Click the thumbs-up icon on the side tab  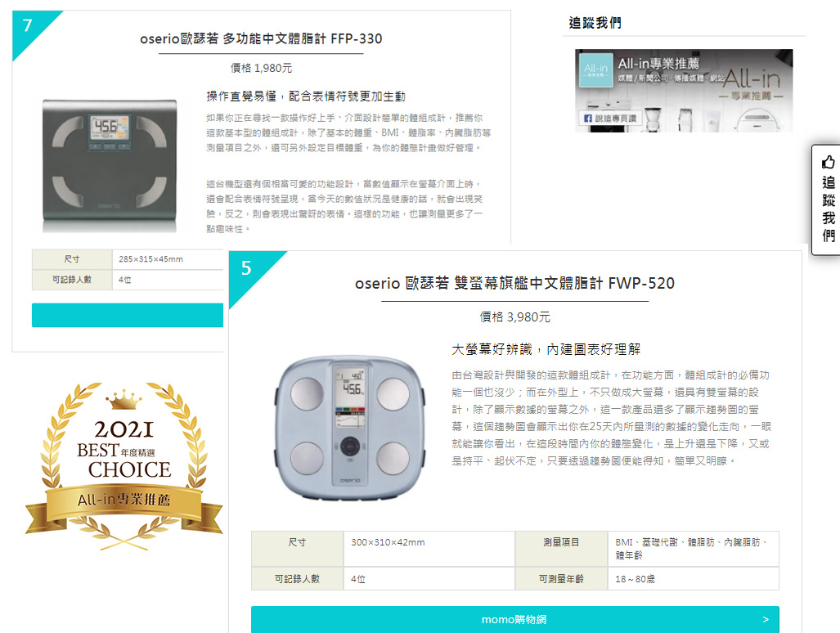[829, 162]
